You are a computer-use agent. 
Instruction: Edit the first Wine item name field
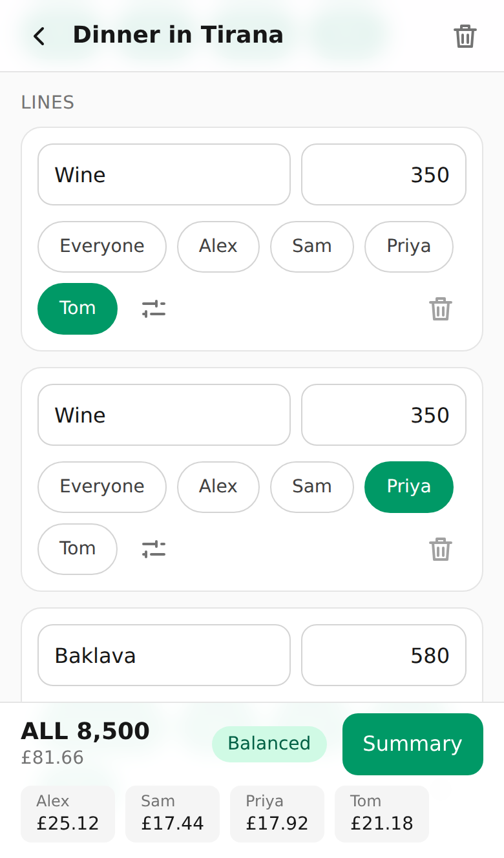click(x=164, y=174)
